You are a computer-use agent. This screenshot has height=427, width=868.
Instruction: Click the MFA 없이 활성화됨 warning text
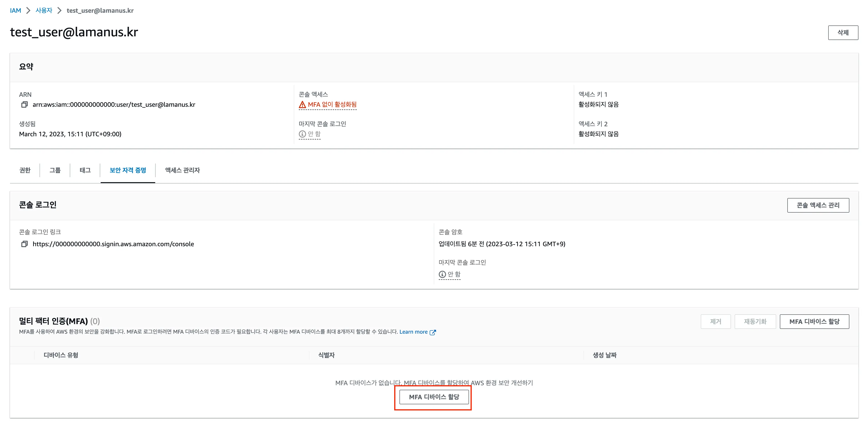coord(332,105)
